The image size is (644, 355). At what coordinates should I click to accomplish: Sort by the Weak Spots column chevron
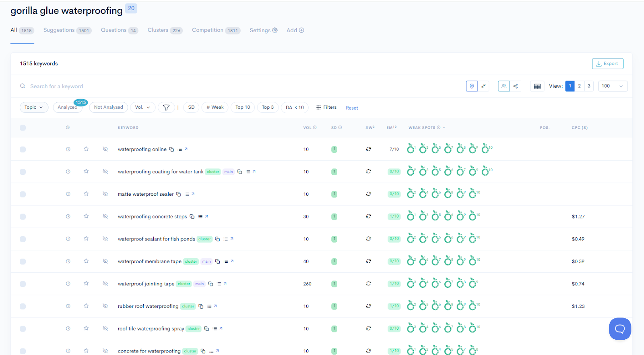coord(444,127)
